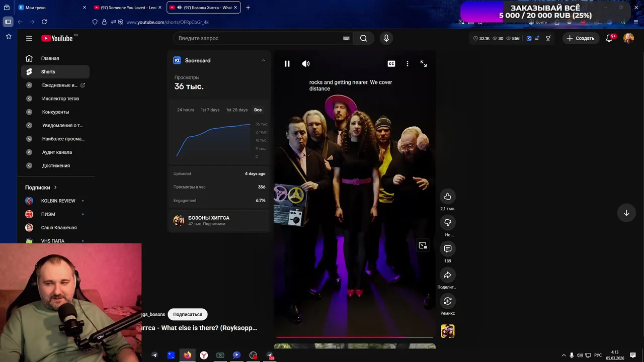Dislike the Shorts video
This screenshot has height=362, width=644.
point(448,223)
